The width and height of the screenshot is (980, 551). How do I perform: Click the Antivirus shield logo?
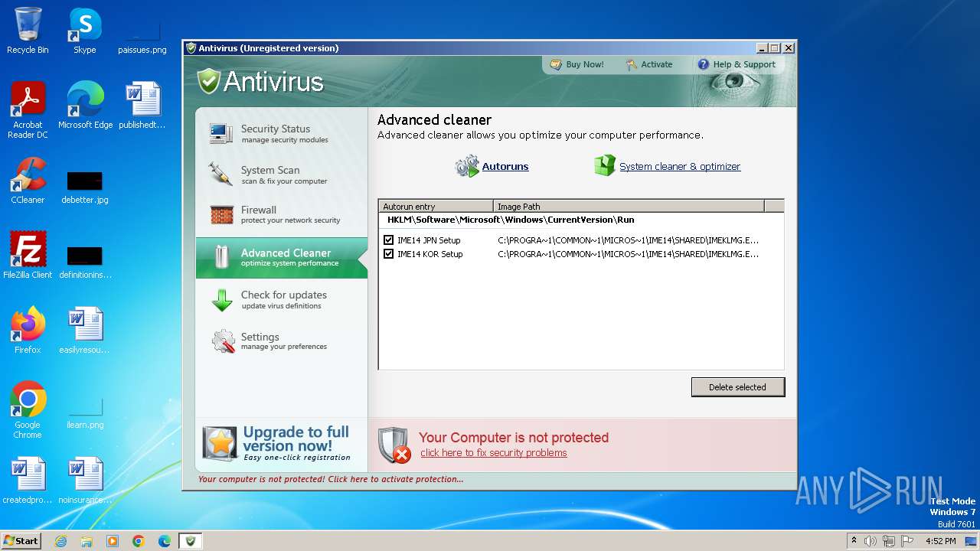(x=208, y=81)
